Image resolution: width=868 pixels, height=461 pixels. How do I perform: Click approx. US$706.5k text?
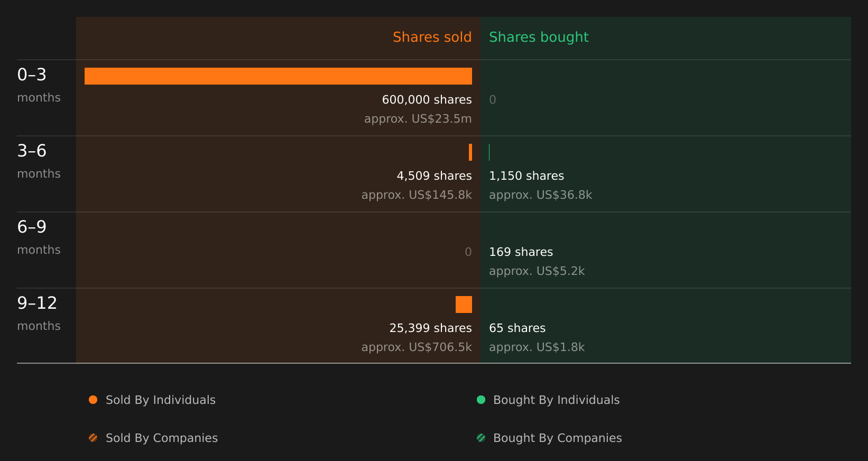(417, 347)
